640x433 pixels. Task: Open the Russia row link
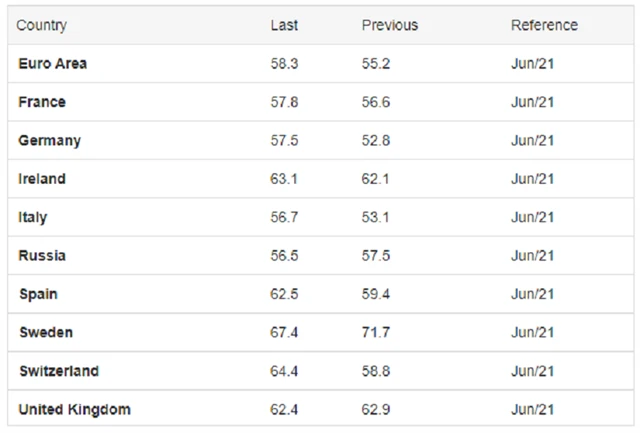point(42,256)
